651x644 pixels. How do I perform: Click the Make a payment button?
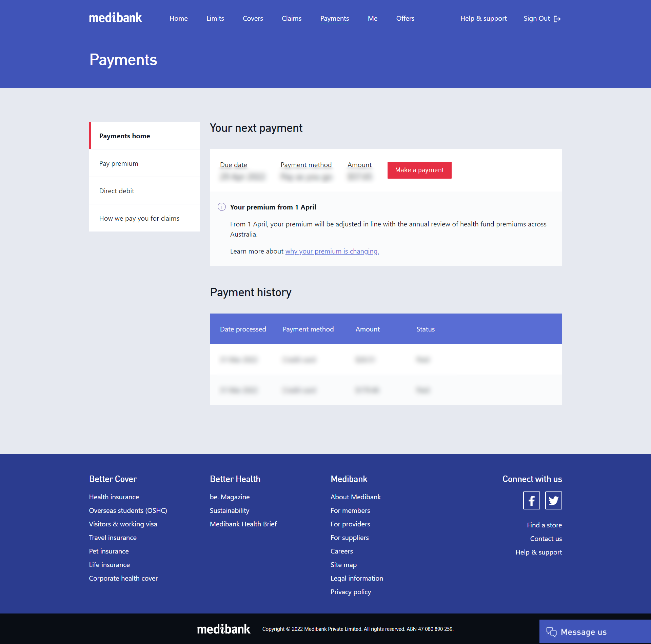point(419,170)
